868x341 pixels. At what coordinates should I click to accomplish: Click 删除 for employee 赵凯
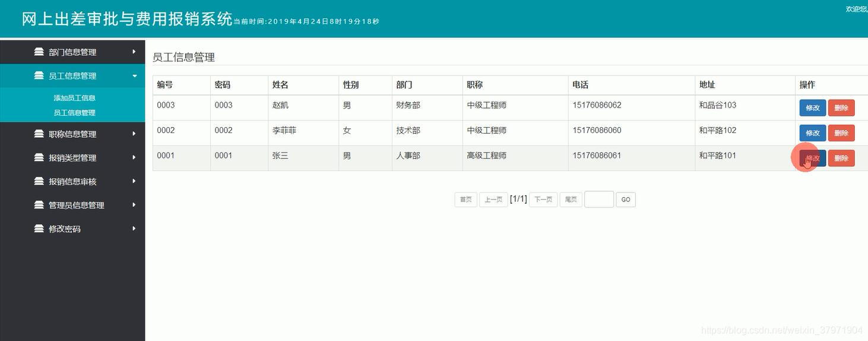841,108
